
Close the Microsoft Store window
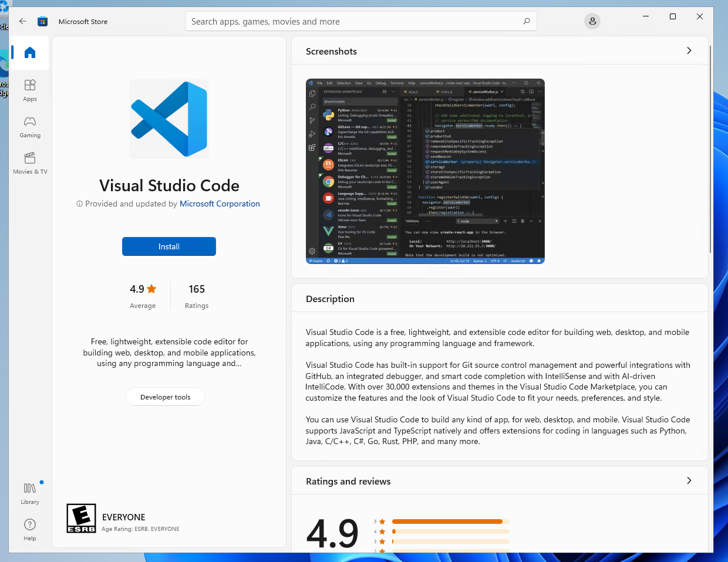click(700, 16)
